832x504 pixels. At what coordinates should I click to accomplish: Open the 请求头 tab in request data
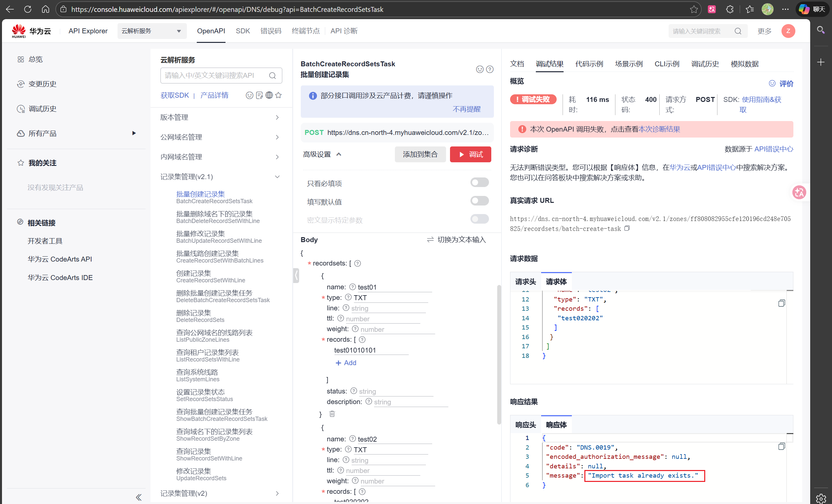coord(525,282)
